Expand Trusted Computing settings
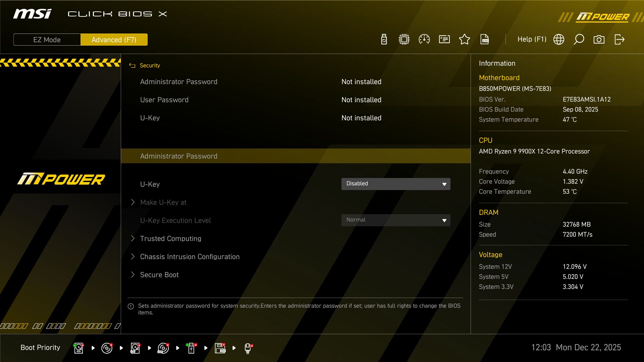The width and height of the screenshot is (644, 362). tap(170, 238)
